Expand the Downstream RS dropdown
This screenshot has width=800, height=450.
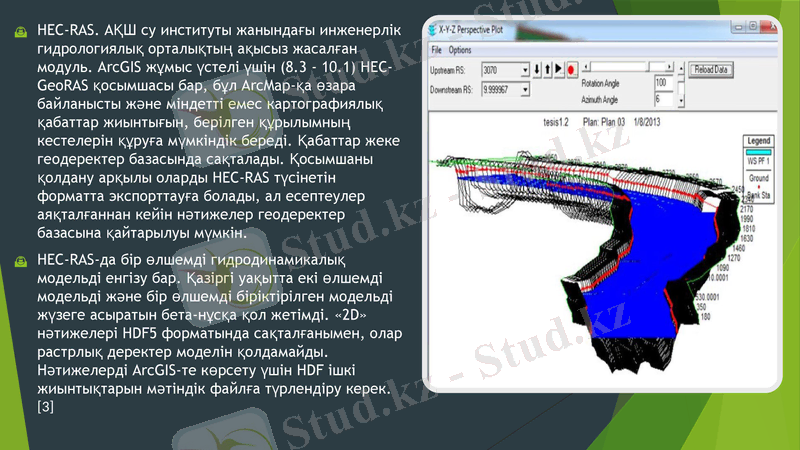tap(524, 90)
